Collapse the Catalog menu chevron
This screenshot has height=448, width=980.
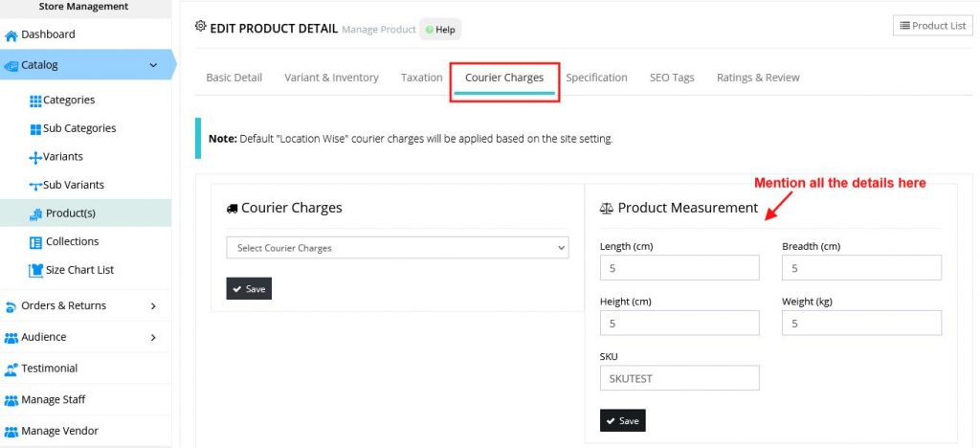point(153,65)
